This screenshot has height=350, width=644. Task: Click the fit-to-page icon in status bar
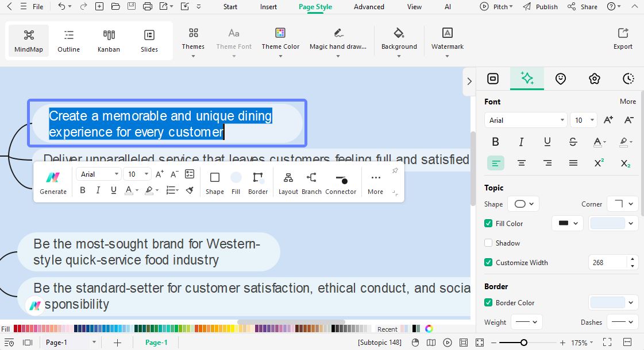pos(464,342)
